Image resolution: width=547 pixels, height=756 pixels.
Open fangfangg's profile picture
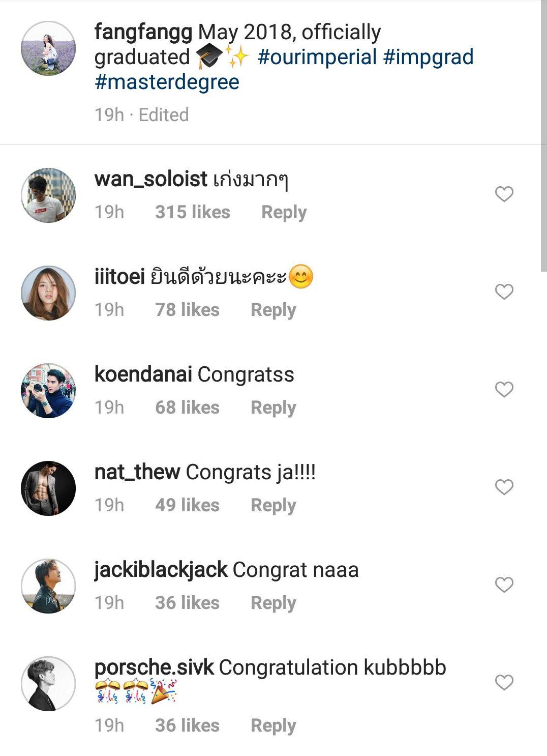(48, 48)
